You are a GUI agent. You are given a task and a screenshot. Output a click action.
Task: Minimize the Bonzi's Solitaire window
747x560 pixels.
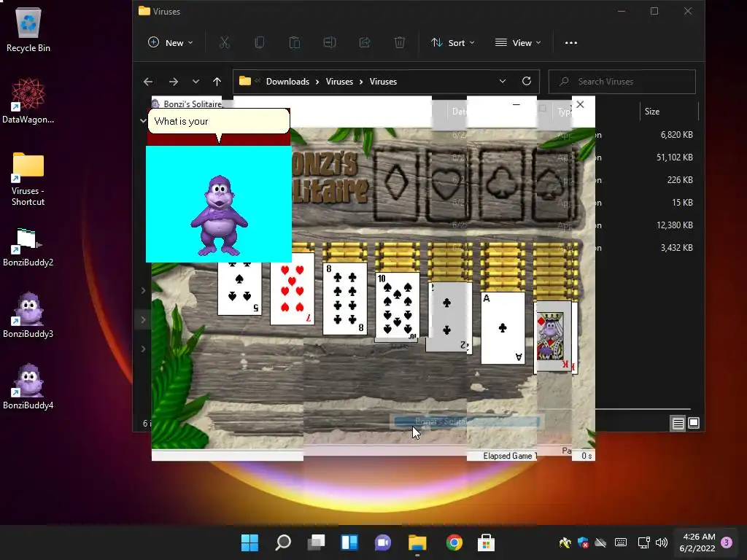pyautogui.click(x=516, y=104)
